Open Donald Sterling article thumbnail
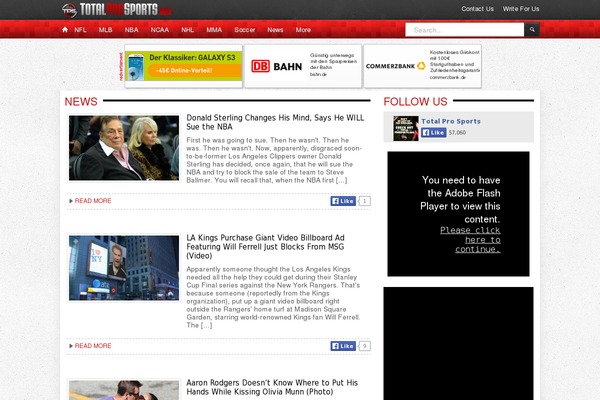 click(124, 148)
